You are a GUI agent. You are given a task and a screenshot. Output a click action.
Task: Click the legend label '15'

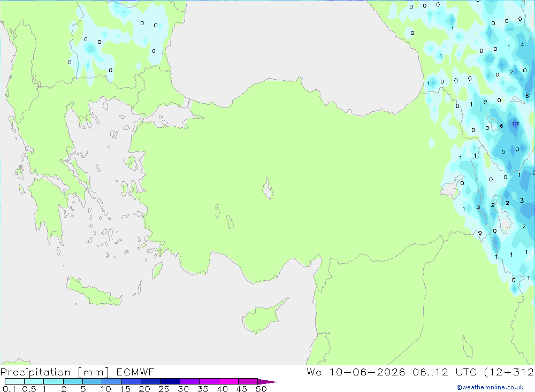[x=125, y=389]
